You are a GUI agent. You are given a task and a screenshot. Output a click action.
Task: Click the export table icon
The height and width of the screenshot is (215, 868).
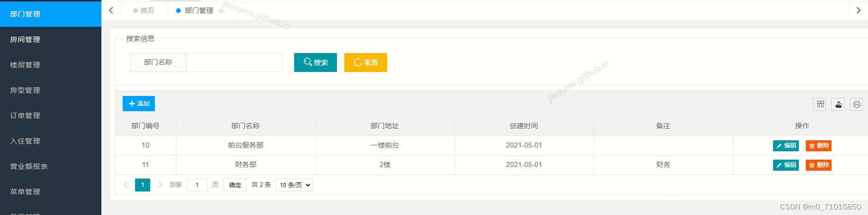click(x=838, y=104)
